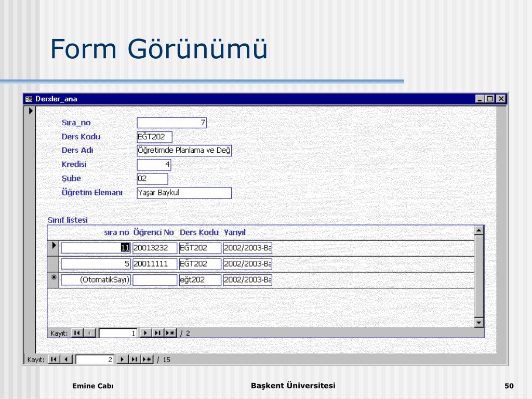Click the Kredisi label
Image resolution: width=532 pixels, height=399 pixels.
pyautogui.click(x=74, y=164)
